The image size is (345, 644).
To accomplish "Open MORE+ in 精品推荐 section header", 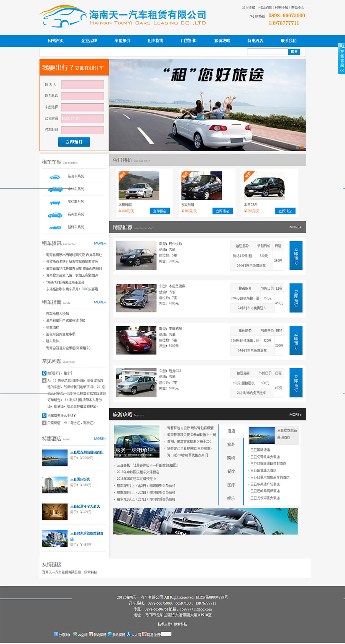I will point(295,227).
